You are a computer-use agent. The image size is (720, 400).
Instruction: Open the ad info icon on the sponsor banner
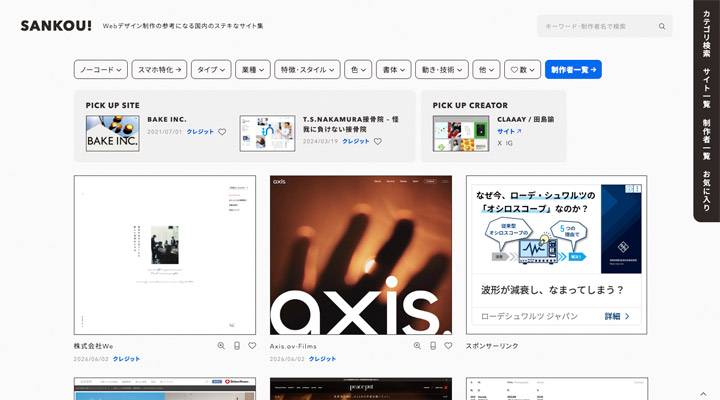630,189
